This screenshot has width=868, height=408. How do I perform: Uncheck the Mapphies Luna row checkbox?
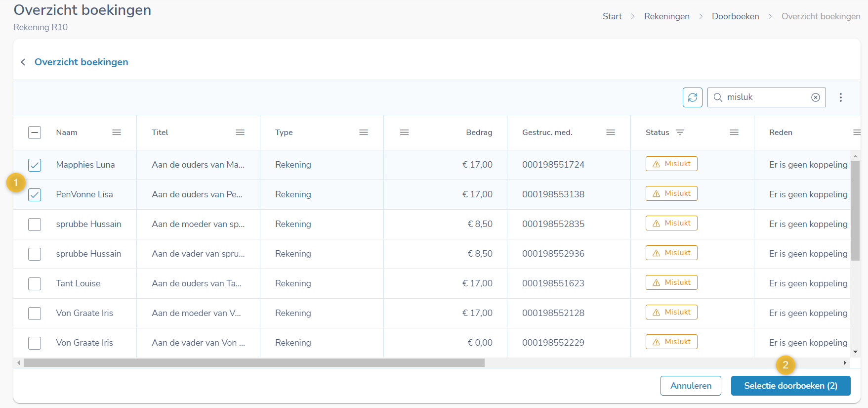(x=35, y=165)
